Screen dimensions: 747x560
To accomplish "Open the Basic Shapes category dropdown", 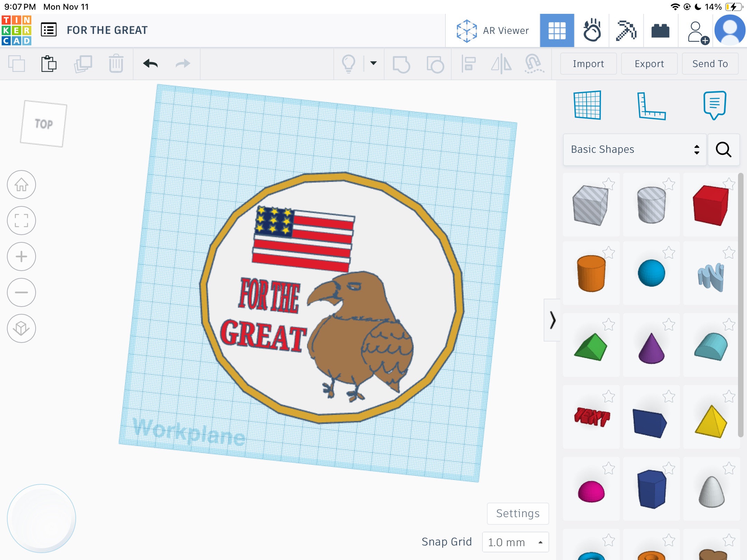I will (635, 150).
